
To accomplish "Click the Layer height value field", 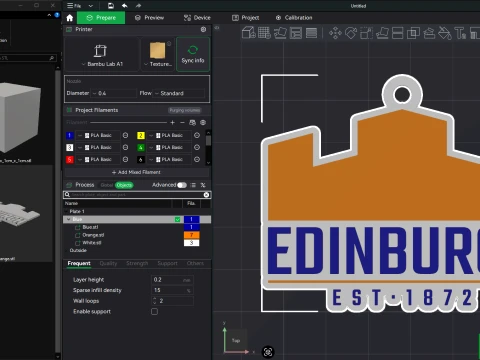I will (x=172, y=280).
